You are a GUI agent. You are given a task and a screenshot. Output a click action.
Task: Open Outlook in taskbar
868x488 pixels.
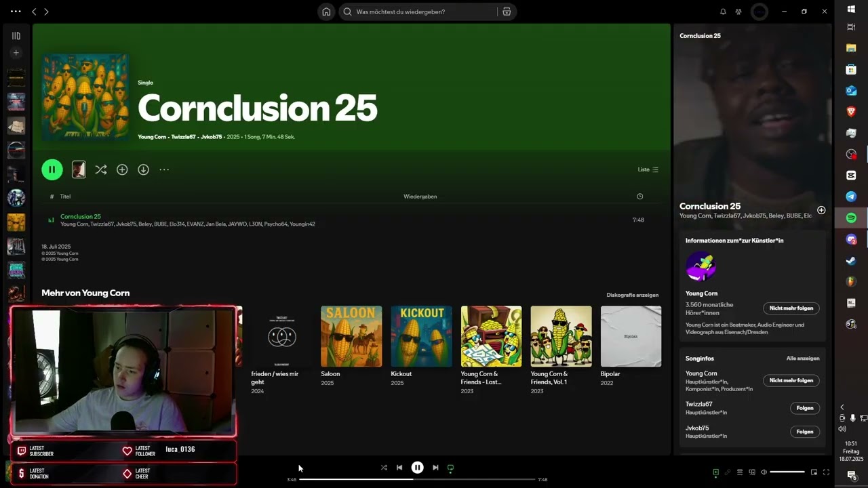(852, 91)
